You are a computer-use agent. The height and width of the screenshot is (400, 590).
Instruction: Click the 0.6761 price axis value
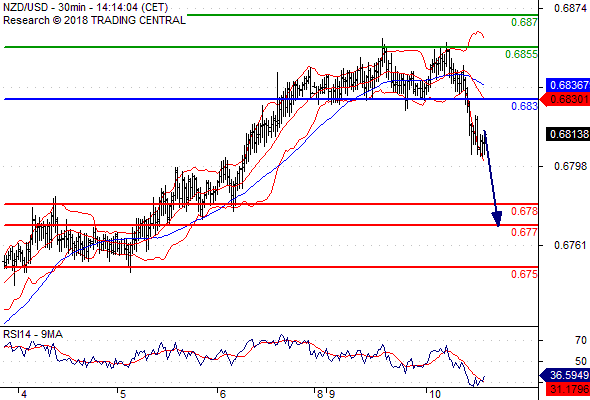pyautogui.click(x=570, y=245)
